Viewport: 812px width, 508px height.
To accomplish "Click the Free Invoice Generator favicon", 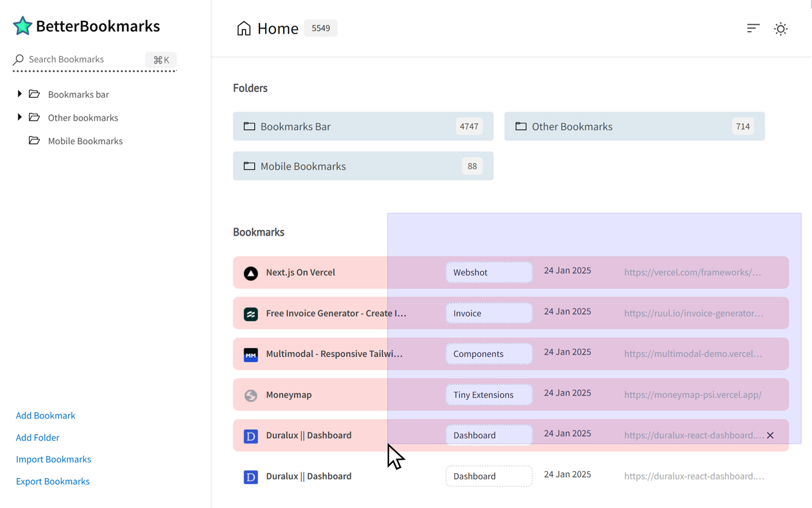I will [251, 314].
